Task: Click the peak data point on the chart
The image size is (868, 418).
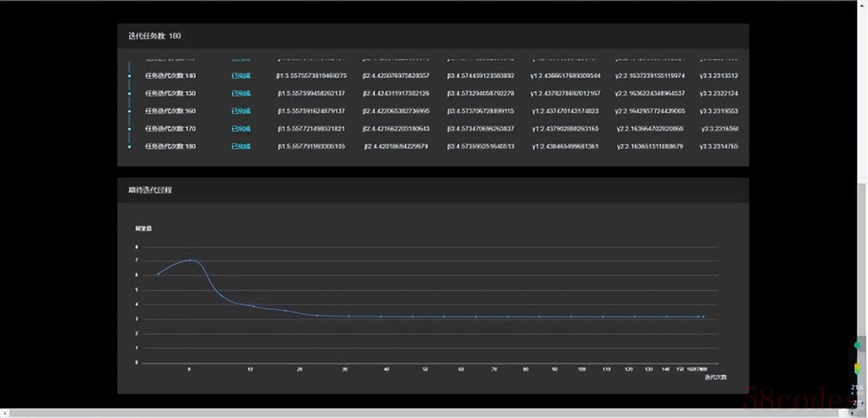Action: coord(190,260)
